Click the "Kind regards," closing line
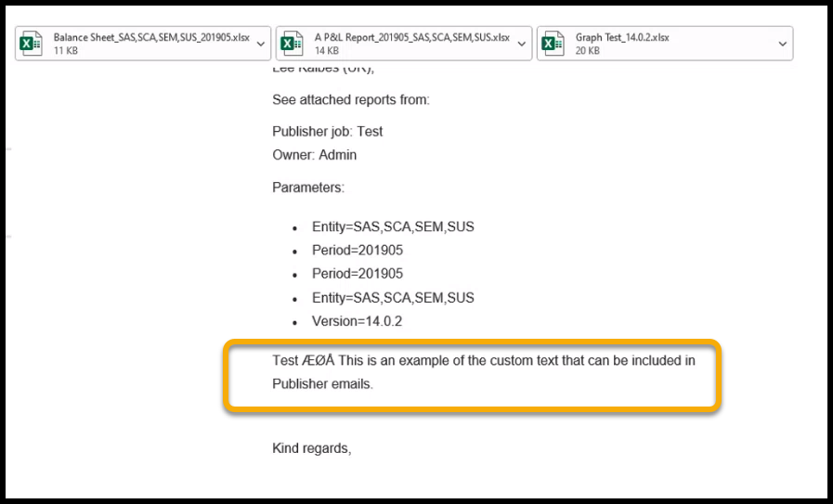 [311, 448]
